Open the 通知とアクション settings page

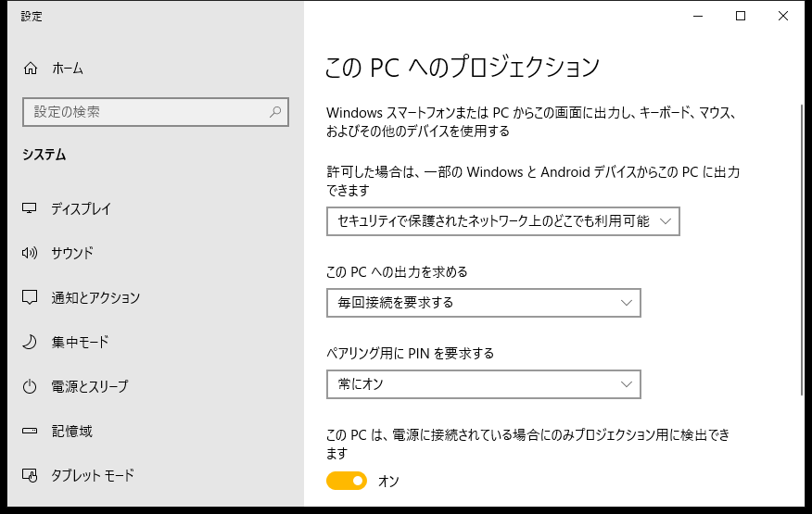tap(95, 297)
